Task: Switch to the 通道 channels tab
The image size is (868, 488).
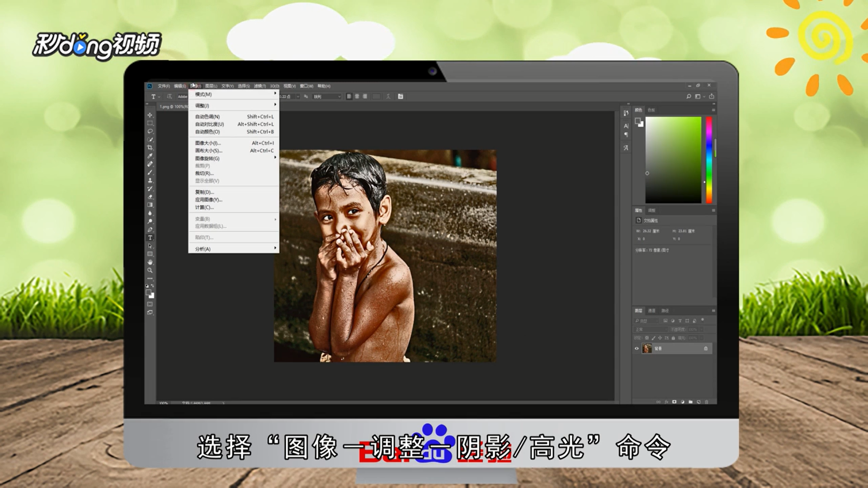Action: [x=651, y=311]
